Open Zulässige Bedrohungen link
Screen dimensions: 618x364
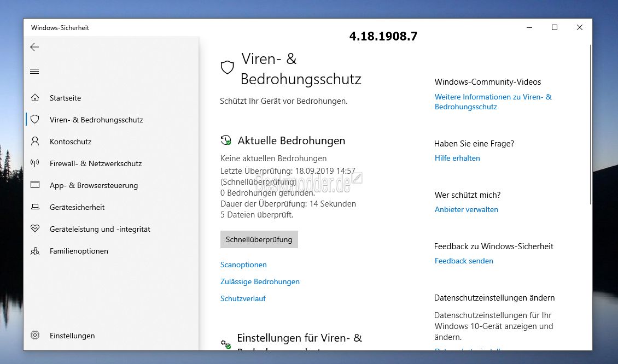[x=260, y=281]
